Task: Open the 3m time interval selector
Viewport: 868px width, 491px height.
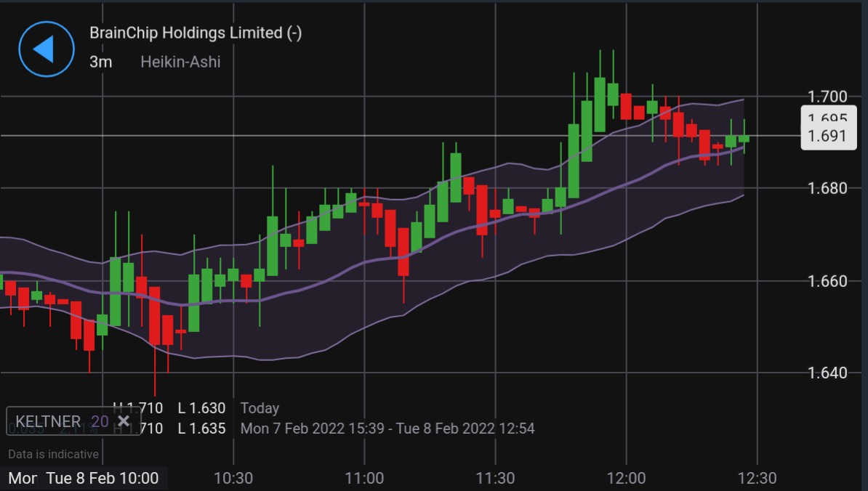Action: pos(100,62)
